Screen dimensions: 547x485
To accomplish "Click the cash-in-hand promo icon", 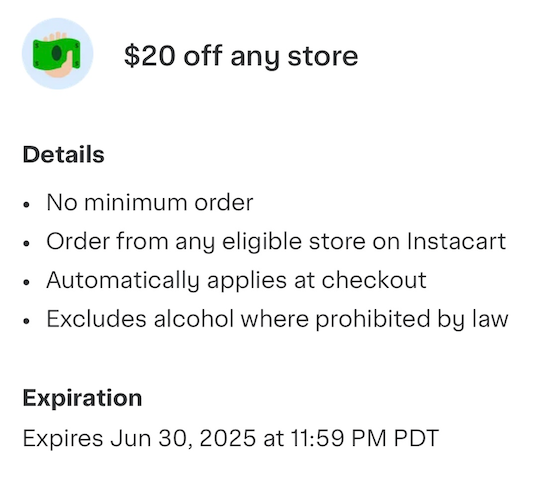I will click(58, 53).
